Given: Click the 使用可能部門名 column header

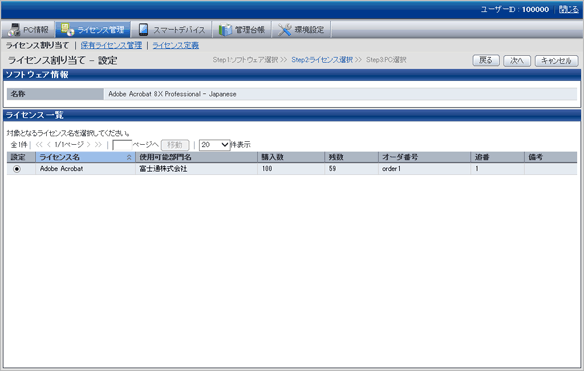Looking at the screenshot, I should tap(196, 157).
